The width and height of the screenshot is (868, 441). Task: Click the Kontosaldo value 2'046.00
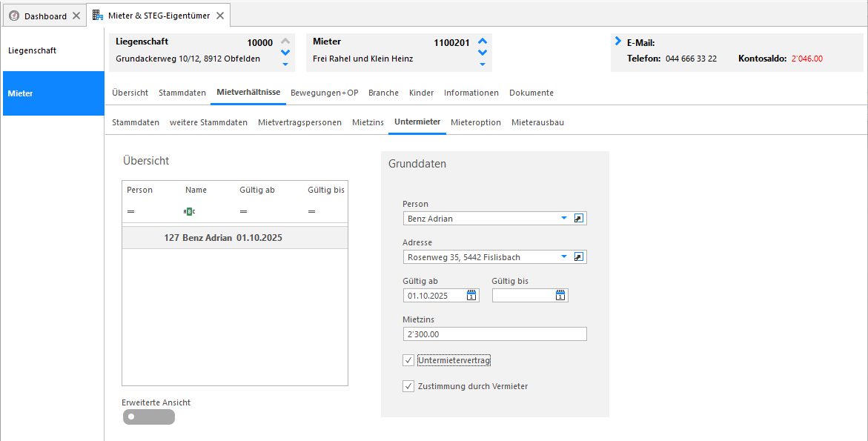pos(806,58)
